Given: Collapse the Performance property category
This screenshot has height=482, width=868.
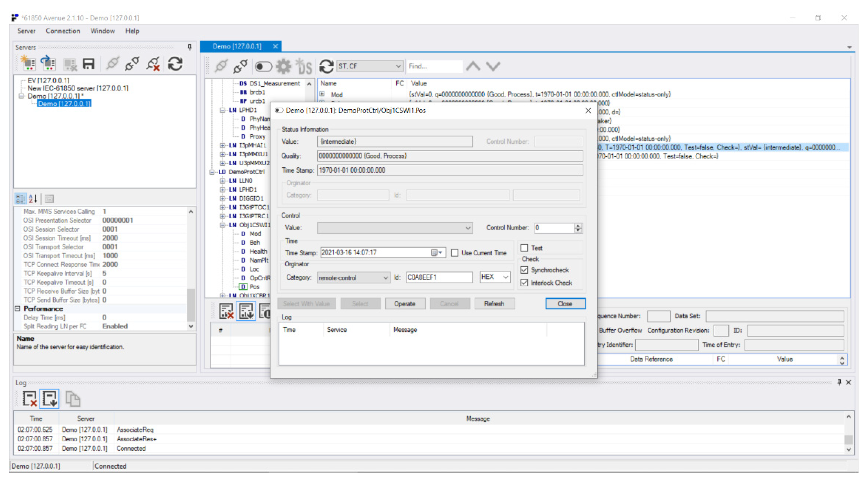Looking at the screenshot, I should (18, 309).
